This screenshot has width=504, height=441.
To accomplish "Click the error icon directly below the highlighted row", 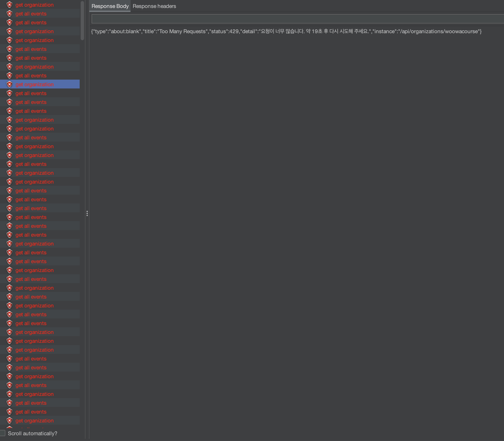I will coord(9,93).
